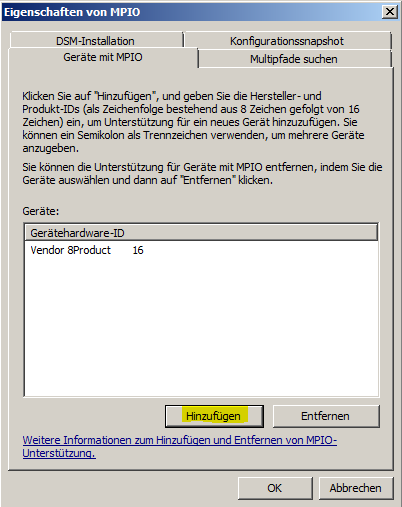The width and height of the screenshot is (402, 507).
Task: Open the Konfigurationssnapshot tab
Action: (x=287, y=41)
